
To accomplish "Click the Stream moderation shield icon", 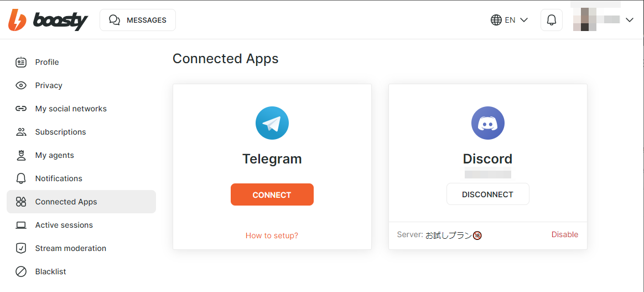I will coord(21,248).
